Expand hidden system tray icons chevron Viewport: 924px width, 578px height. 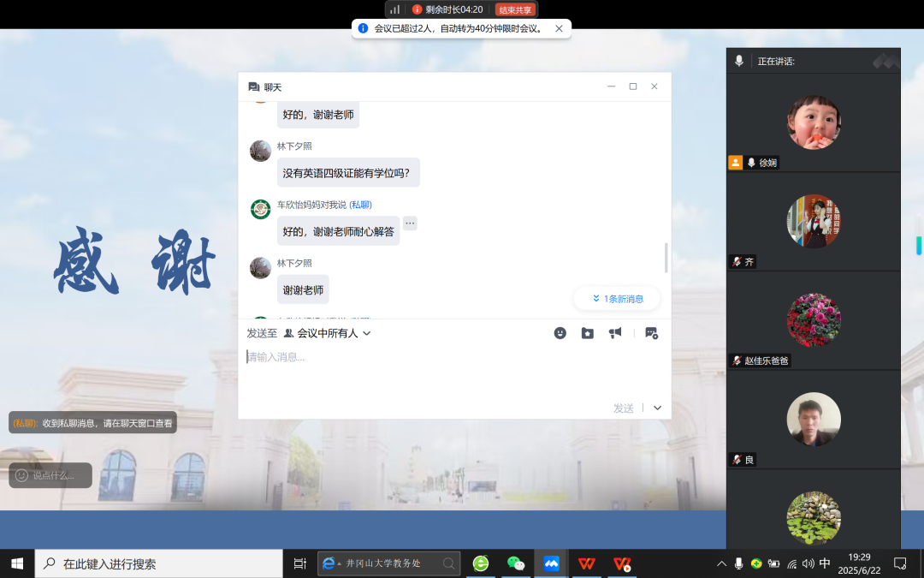[x=721, y=563]
